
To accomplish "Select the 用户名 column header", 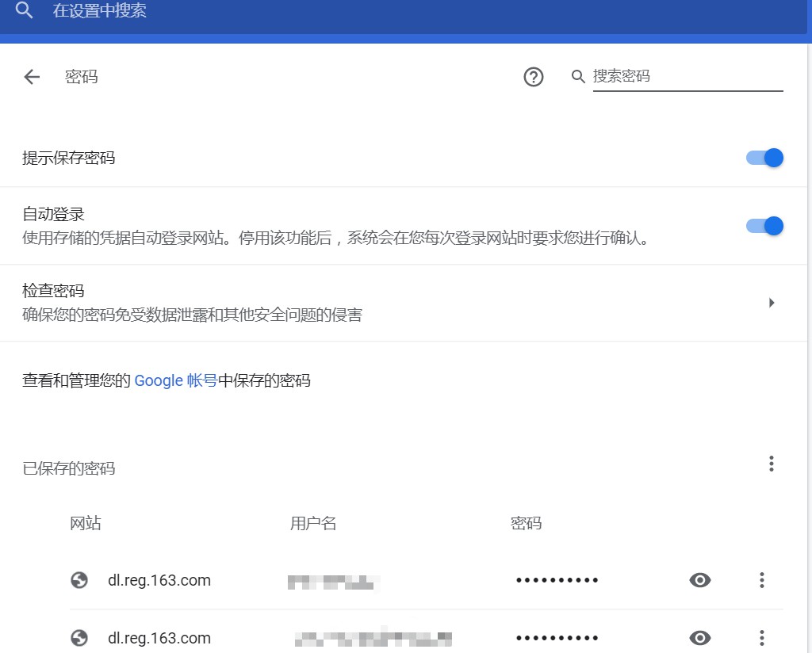I will [314, 523].
